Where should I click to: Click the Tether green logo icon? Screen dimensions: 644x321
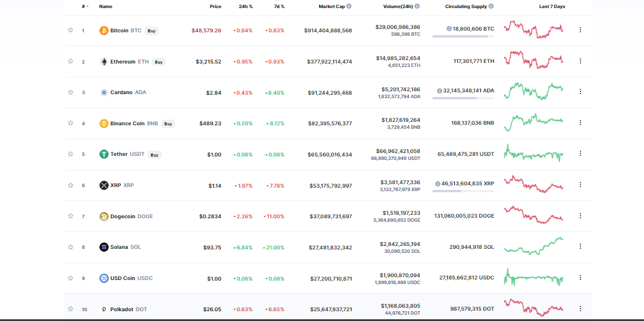point(104,155)
